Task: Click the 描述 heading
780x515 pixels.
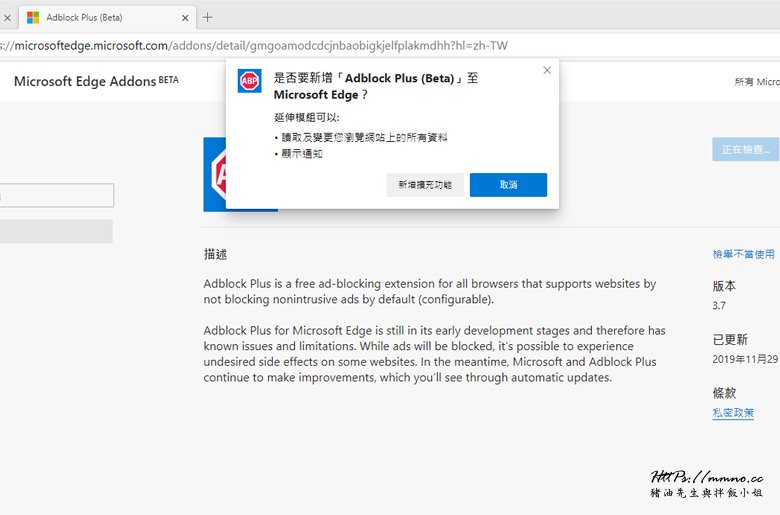Action: coord(215,254)
